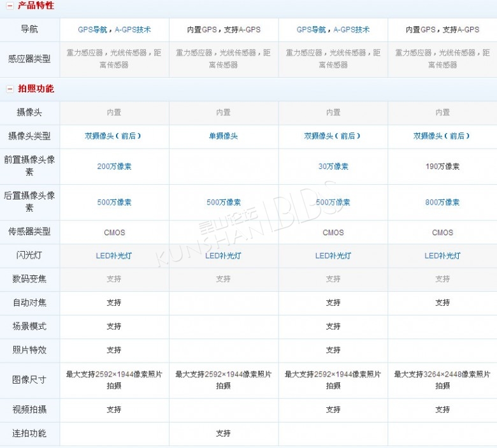The image size is (497, 448).
Task: Click the CMOS value in the first column
Action: pyautogui.click(x=115, y=233)
